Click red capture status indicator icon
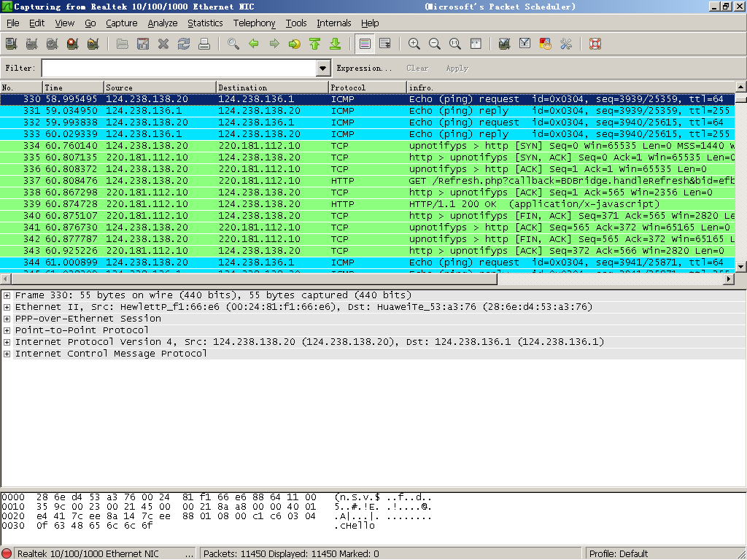 coord(7,554)
